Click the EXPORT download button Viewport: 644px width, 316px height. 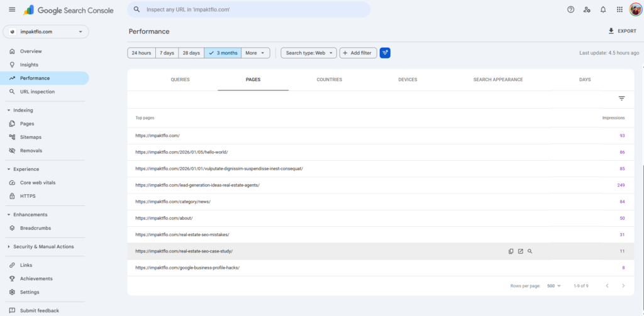pyautogui.click(x=622, y=31)
